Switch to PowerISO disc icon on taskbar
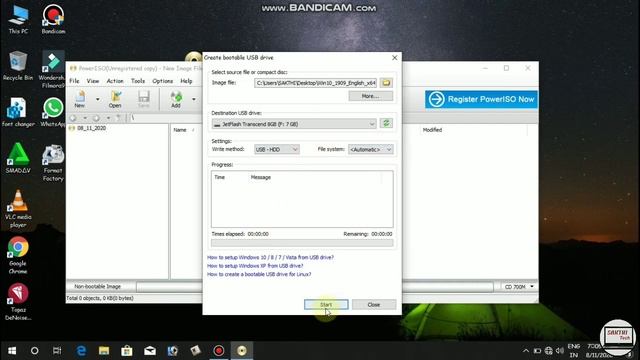Viewport: 640px width, 360px height. point(242,351)
